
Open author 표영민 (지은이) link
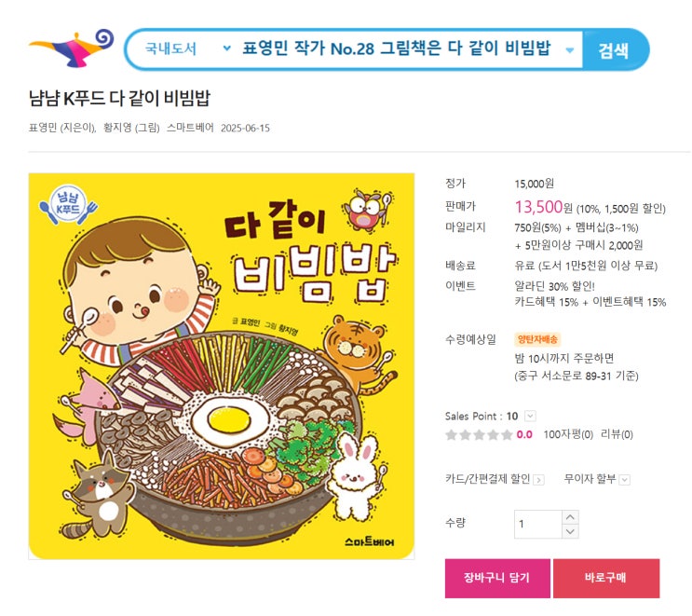pyautogui.click(x=62, y=128)
